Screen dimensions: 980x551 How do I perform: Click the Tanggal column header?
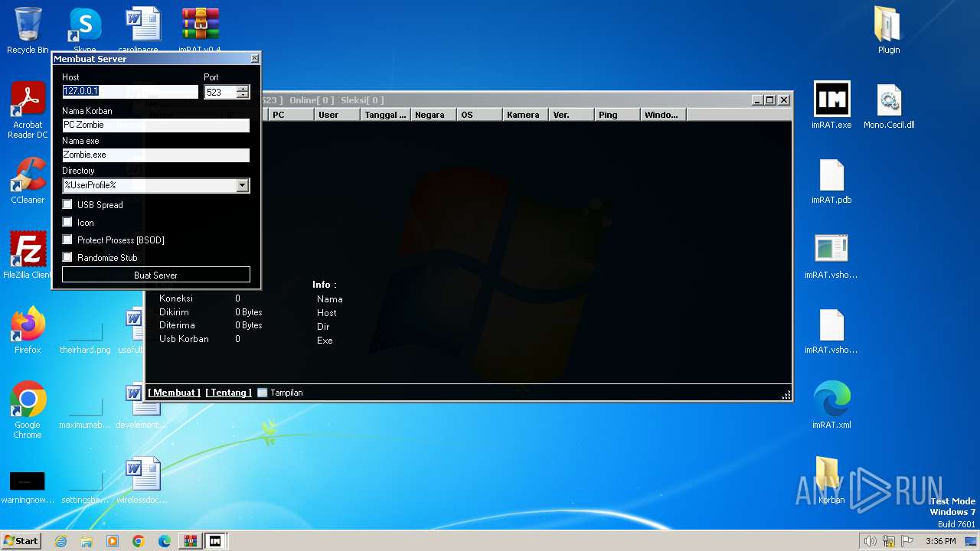pyautogui.click(x=385, y=115)
